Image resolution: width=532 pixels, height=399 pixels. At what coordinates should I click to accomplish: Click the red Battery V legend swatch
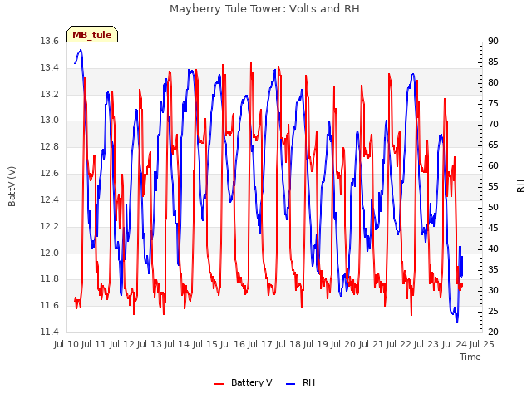tap(219, 384)
